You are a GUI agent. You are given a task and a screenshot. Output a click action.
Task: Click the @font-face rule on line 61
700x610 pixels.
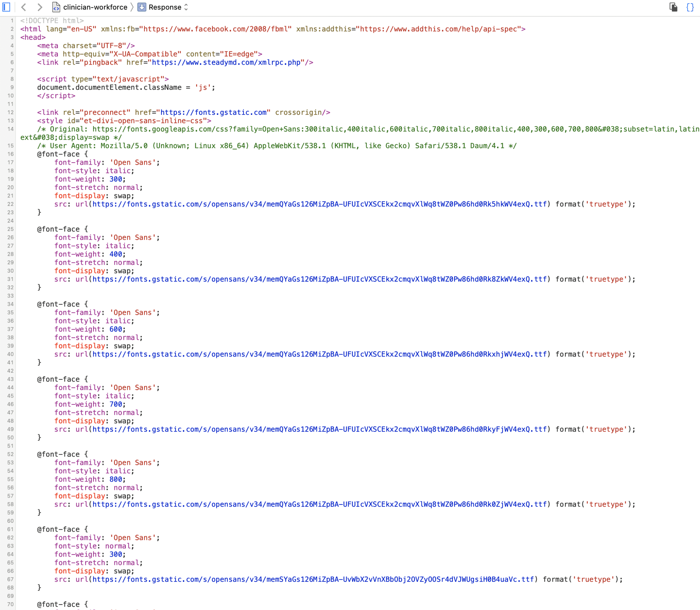coord(63,529)
